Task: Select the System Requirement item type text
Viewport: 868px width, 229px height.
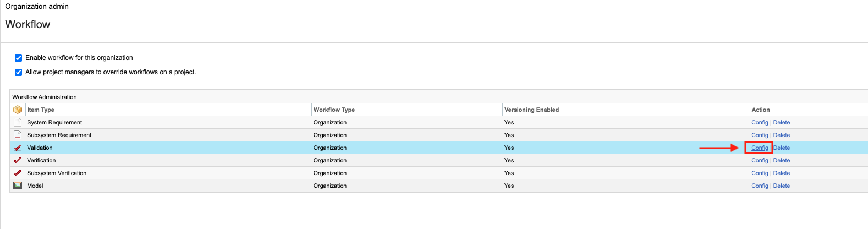Action: coord(54,123)
